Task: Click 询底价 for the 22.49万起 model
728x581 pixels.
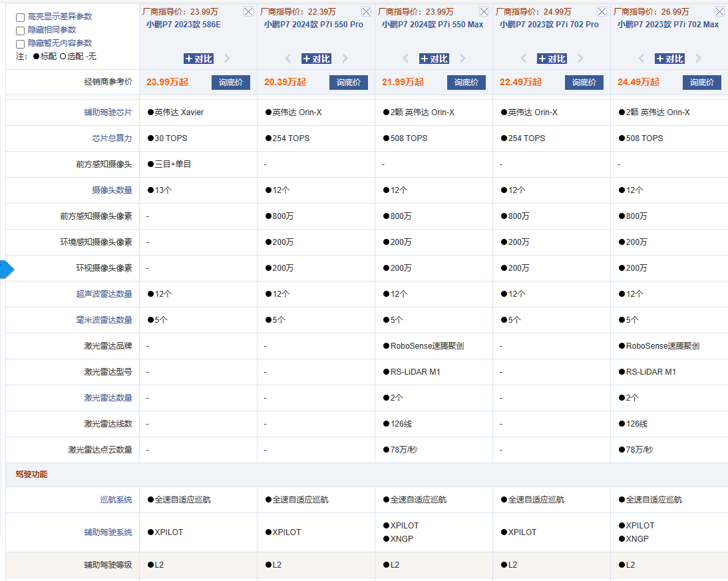Action: (x=584, y=83)
